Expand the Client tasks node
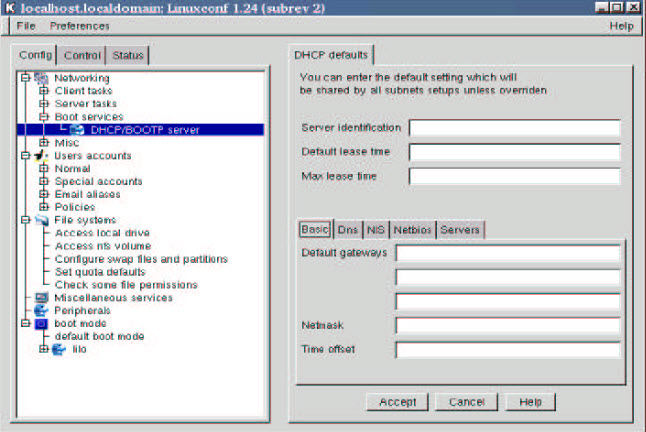The image size is (646, 432). coord(44,91)
